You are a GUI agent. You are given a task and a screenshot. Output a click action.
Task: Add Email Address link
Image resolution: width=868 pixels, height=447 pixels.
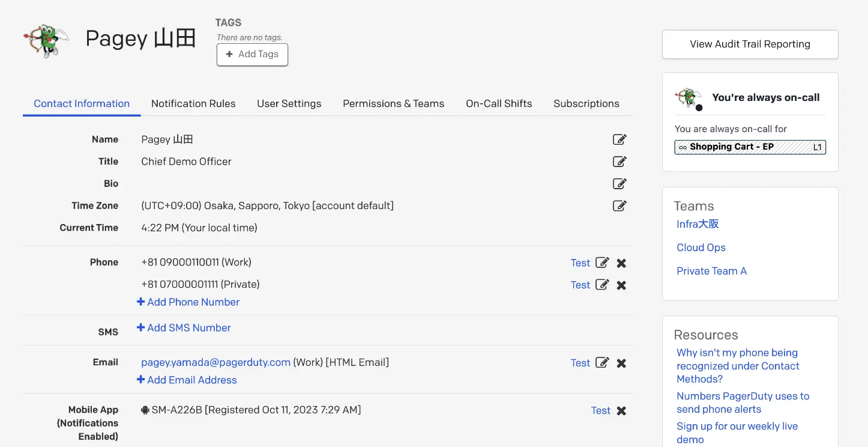pos(187,380)
